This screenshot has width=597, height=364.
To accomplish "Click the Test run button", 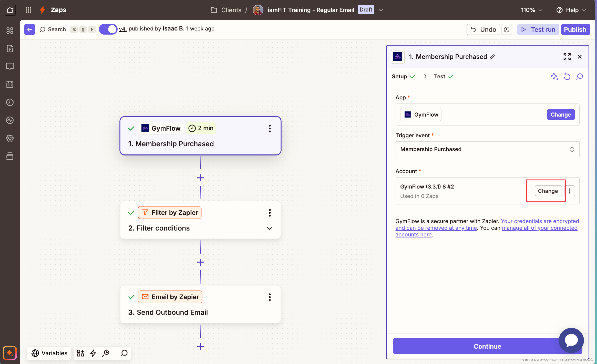I will click(538, 29).
